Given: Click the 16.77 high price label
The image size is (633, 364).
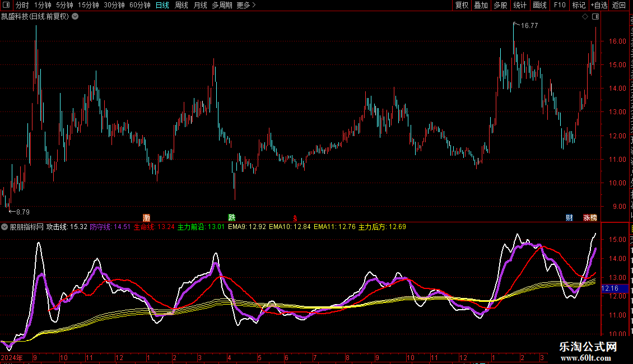Looking at the screenshot, I should coord(529,26).
